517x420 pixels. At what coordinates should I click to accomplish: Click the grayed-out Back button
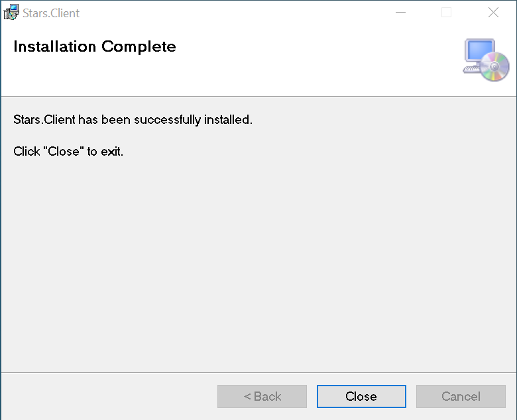click(262, 396)
